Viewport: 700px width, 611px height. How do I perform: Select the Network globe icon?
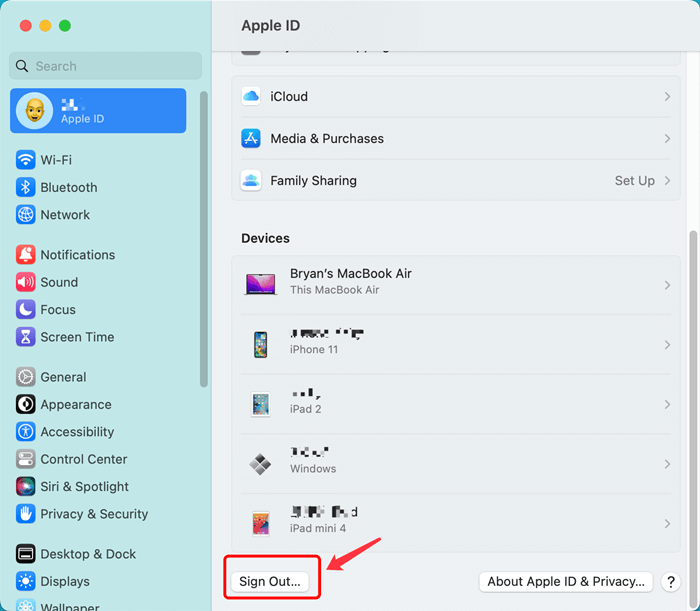pos(25,215)
